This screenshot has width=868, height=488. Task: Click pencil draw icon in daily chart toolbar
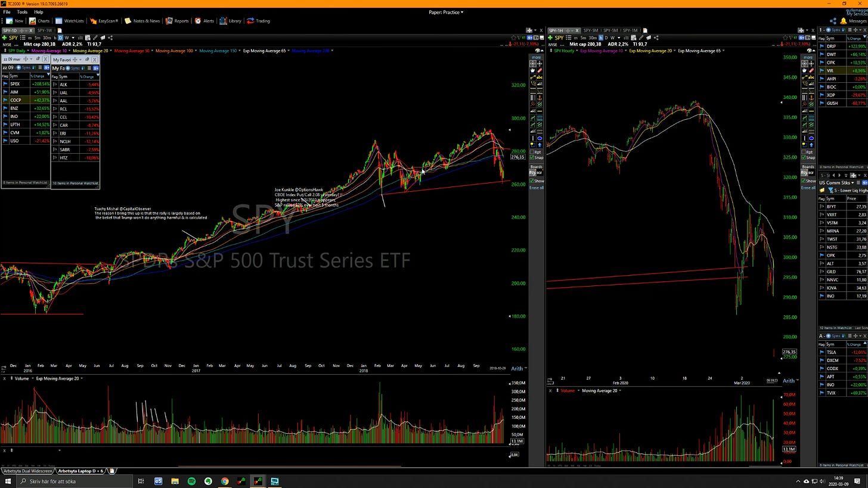tap(95, 38)
